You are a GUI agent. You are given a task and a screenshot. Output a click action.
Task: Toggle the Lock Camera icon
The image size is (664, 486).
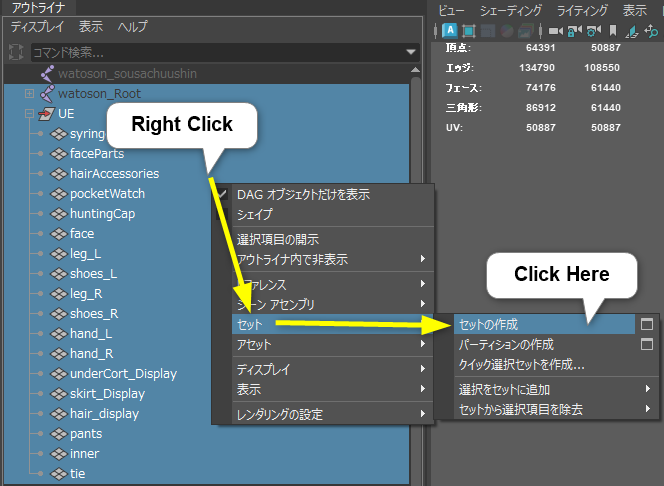(x=575, y=31)
